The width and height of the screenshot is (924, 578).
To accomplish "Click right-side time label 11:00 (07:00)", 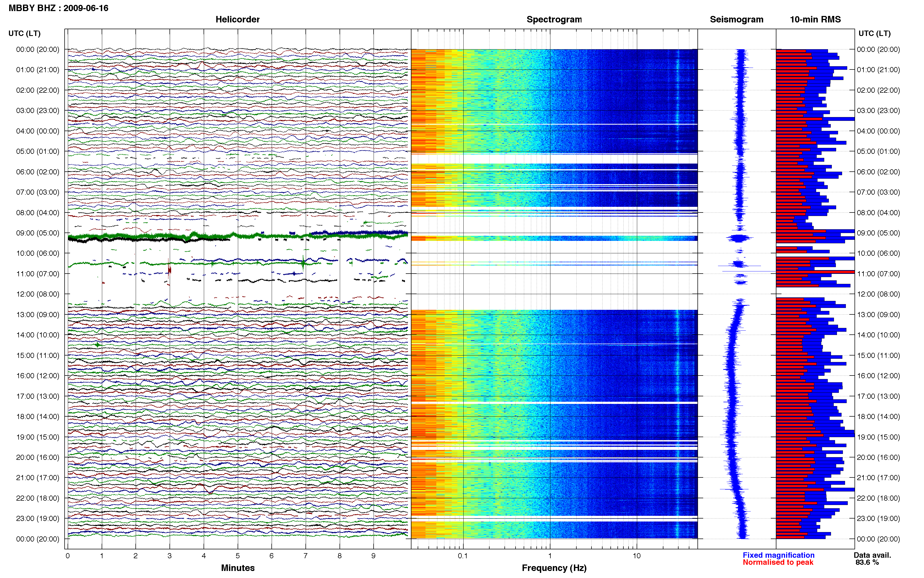I will (878, 274).
